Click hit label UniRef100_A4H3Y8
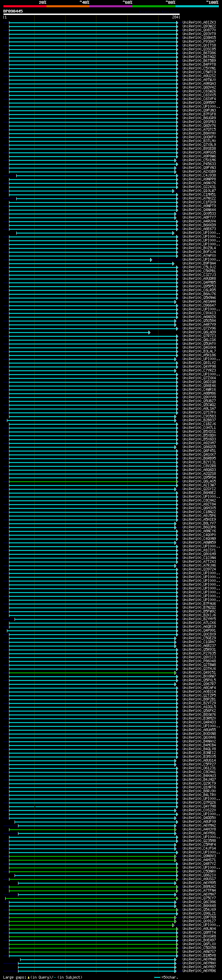 (199, 829)
